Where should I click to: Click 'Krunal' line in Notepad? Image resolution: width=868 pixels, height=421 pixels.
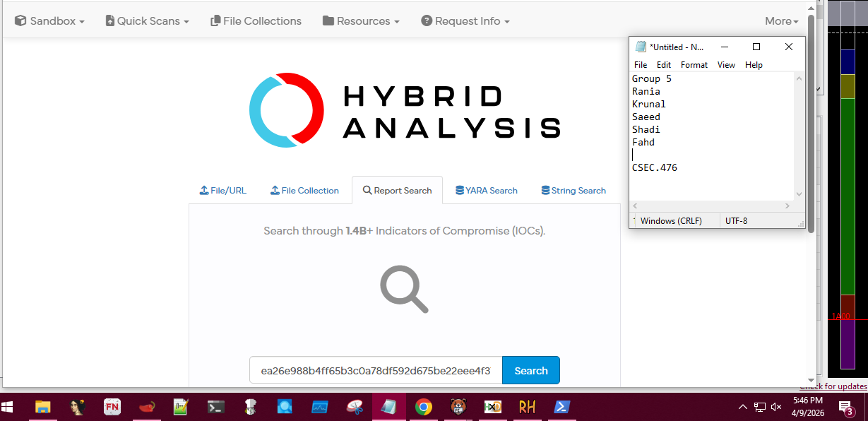pyautogui.click(x=649, y=104)
